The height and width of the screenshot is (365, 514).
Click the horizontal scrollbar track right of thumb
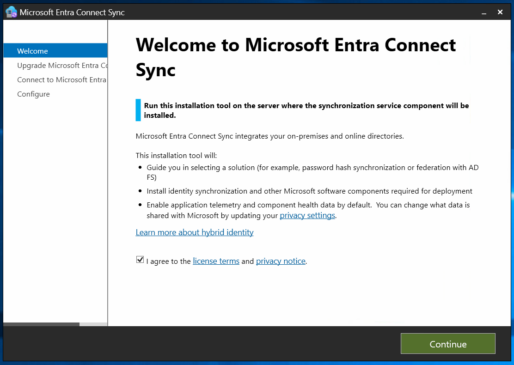(x=93, y=324)
